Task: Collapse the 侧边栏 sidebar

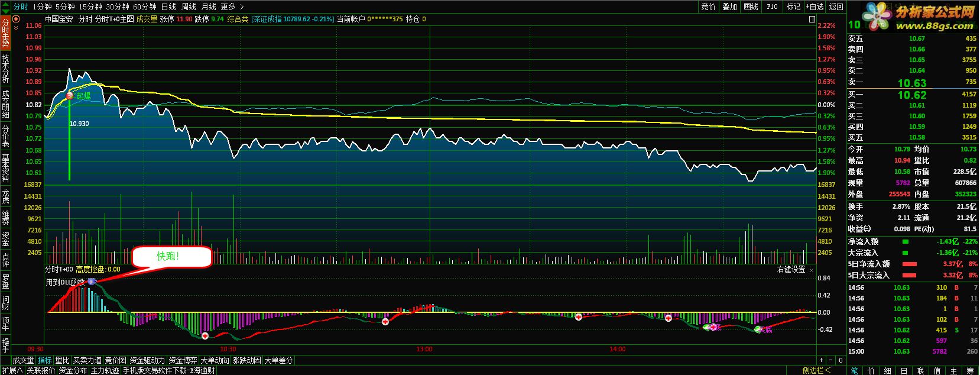Action: [x=816, y=370]
